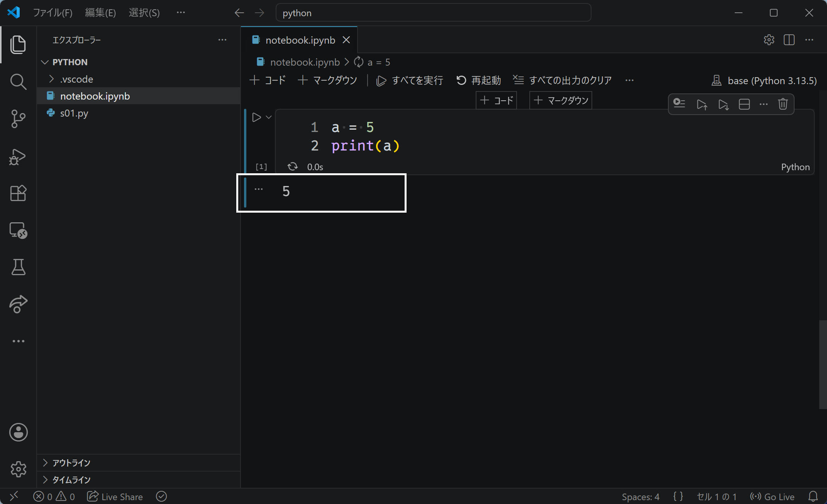Open the Explorer view in activity bar

18,44
